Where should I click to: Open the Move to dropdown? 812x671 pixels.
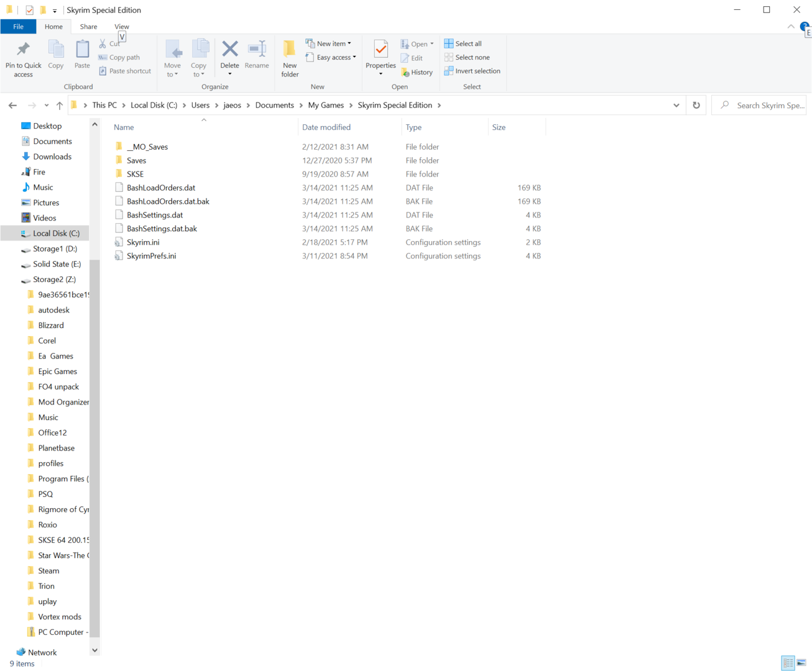[172, 70]
